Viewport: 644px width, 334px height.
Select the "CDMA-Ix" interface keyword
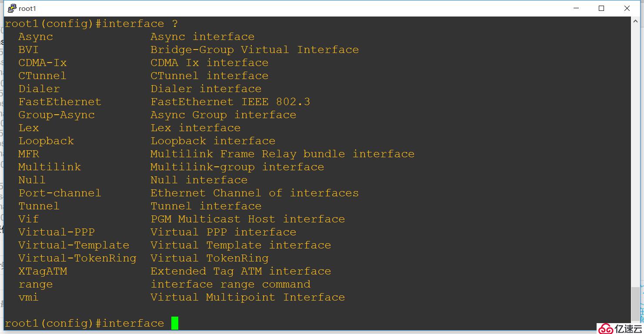pos(43,63)
